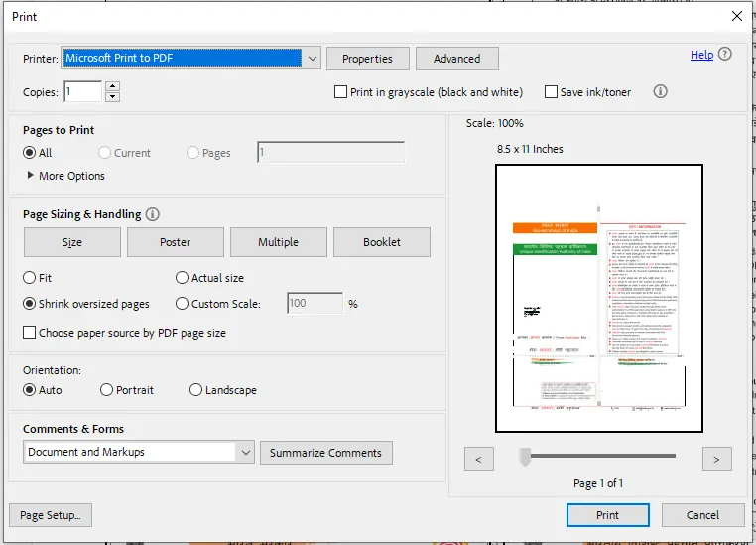This screenshot has height=545, width=756.
Task: Cancel the print dialog
Action: pos(703,515)
